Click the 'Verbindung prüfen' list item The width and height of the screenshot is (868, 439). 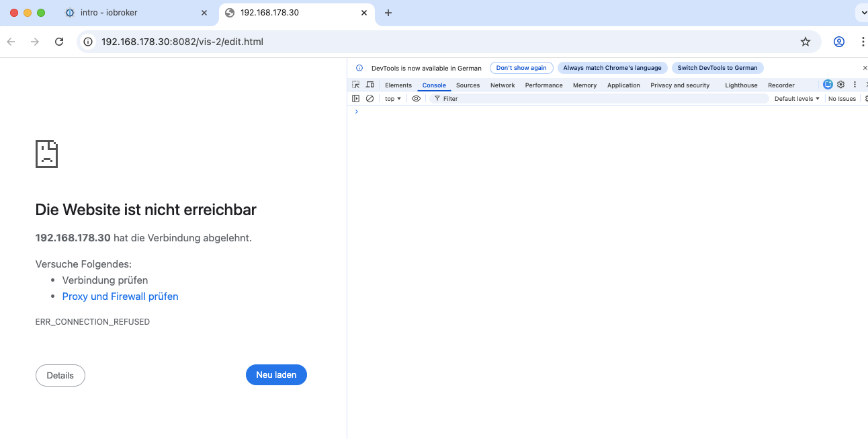point(105,280)
